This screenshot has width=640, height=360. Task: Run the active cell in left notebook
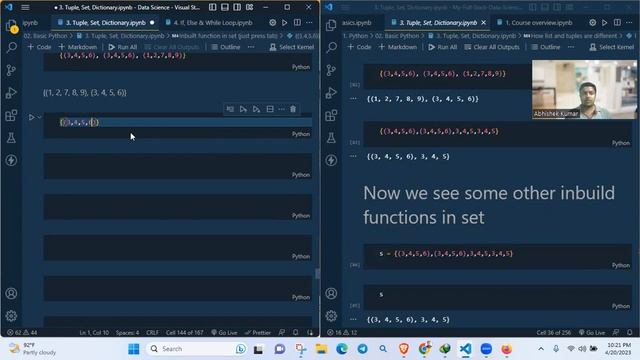(31, 118)
